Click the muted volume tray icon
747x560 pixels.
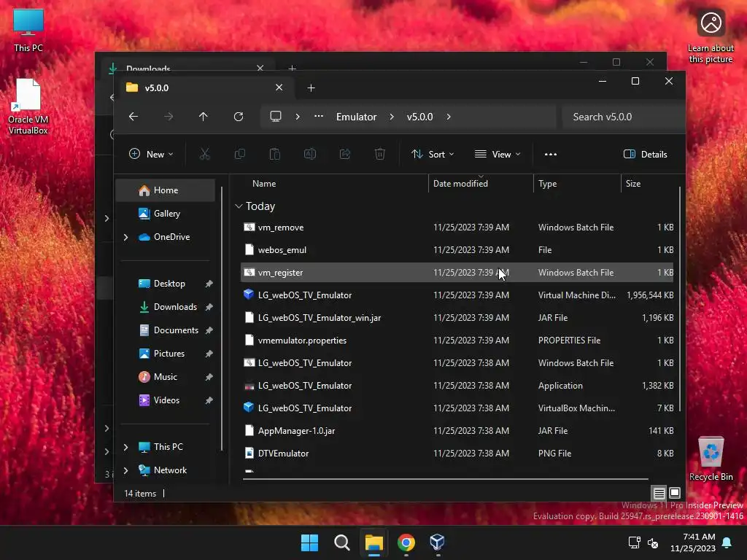pyautogui.click(x=653, y=542)
